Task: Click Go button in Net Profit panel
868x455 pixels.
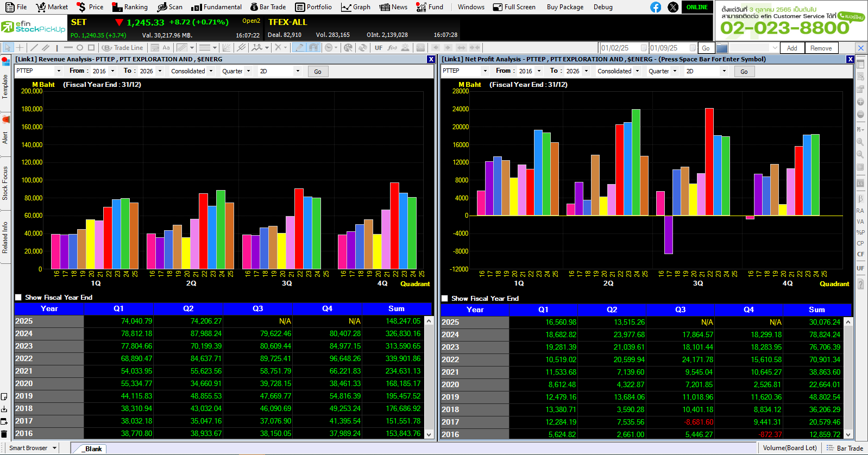Action: coord(744,72)
